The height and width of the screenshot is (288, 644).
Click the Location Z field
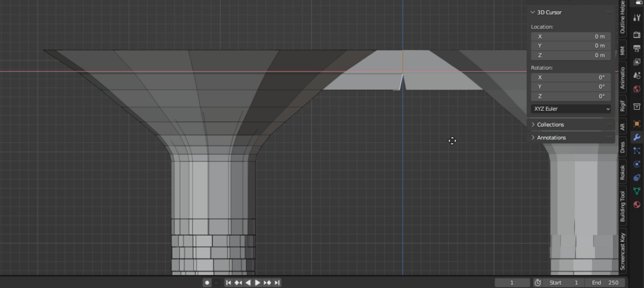571,55
